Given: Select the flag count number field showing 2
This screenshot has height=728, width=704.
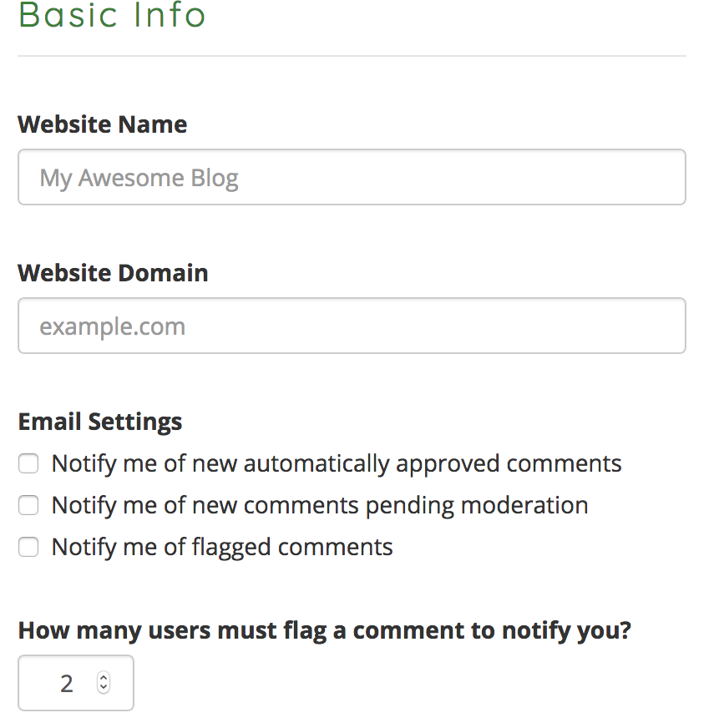Looking at the screenshot, I should tap(76, 683).
